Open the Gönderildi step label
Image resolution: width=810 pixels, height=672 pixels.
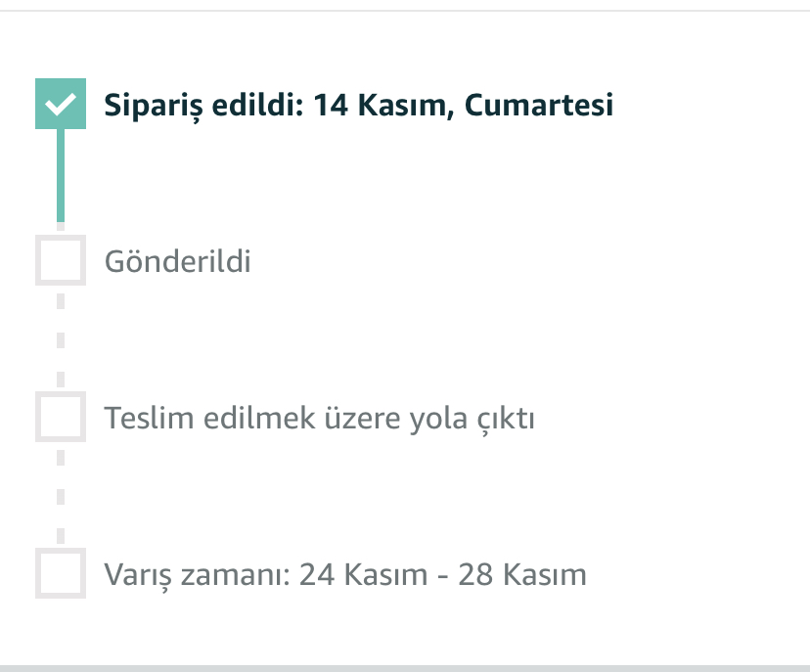point(177,261)
